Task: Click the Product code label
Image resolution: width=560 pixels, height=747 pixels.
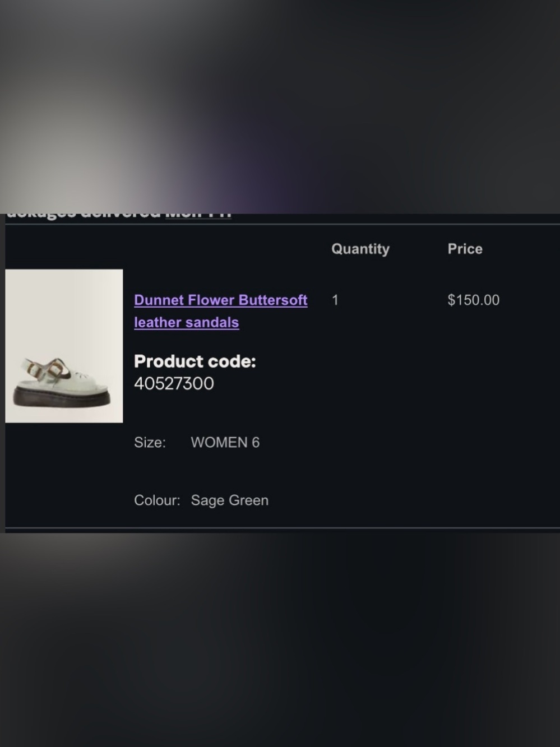Action: click(195, 361)
